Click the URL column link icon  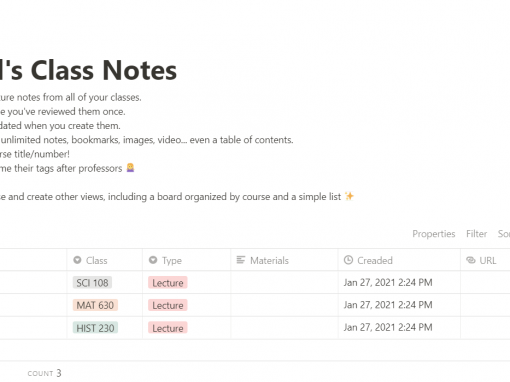pos(471,260)
